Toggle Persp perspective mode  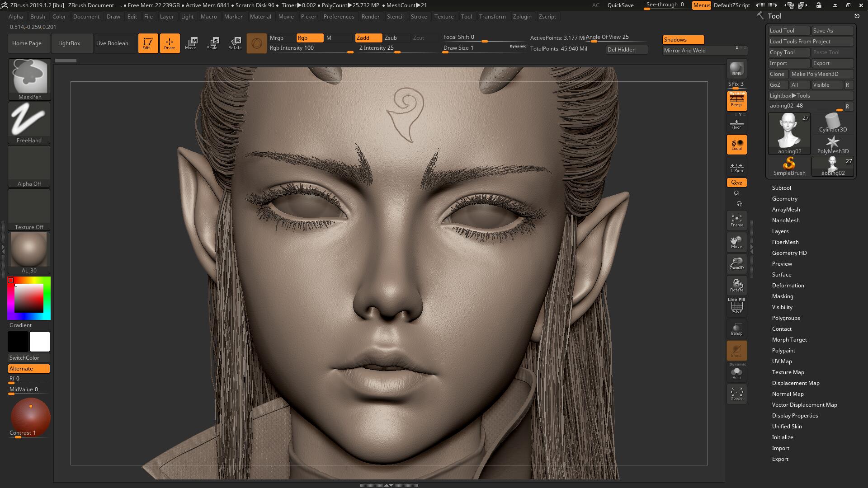coord(736,101)
